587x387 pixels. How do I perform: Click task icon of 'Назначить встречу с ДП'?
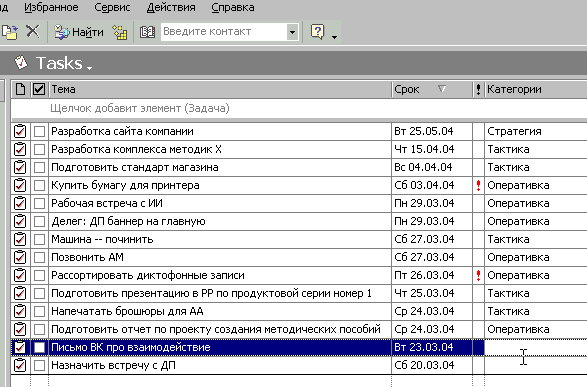point(20,365)
